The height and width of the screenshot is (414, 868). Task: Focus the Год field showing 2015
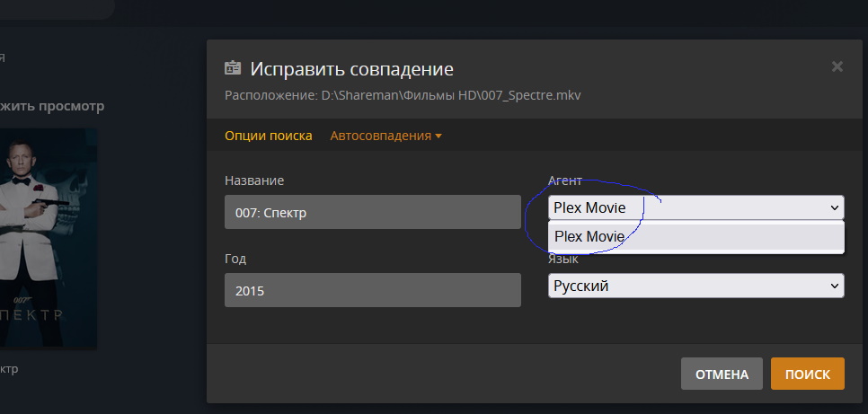[372, 290]
